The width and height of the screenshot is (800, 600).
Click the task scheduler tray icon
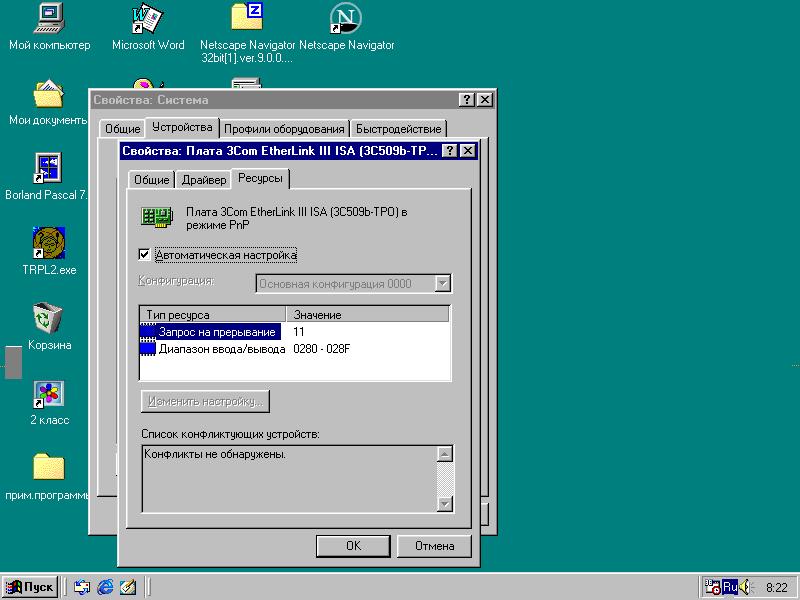[712, 587]
